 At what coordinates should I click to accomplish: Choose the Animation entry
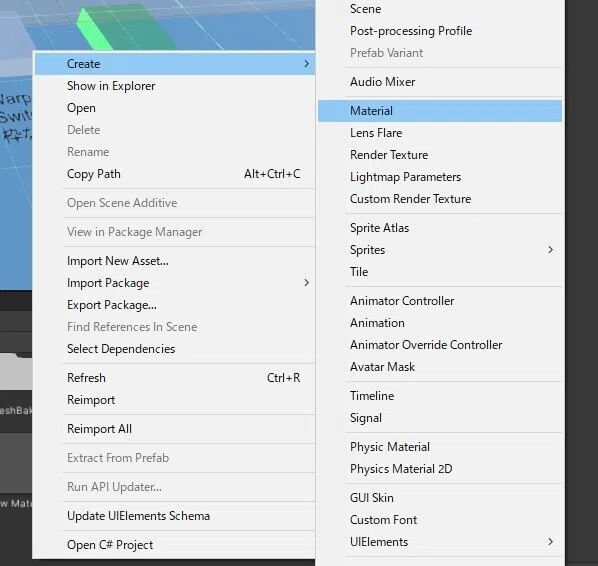[x=440, y=323]
